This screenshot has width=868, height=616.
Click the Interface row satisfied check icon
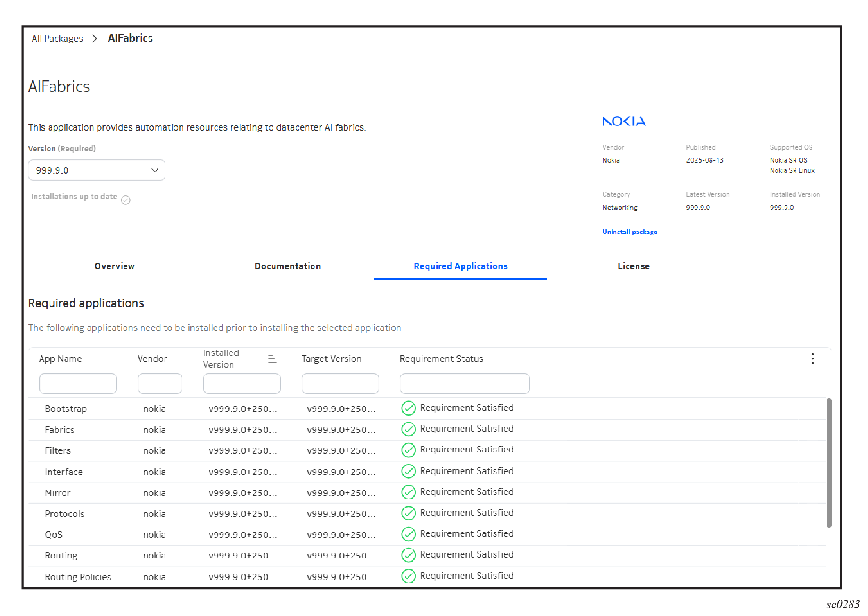pos(408,471)
